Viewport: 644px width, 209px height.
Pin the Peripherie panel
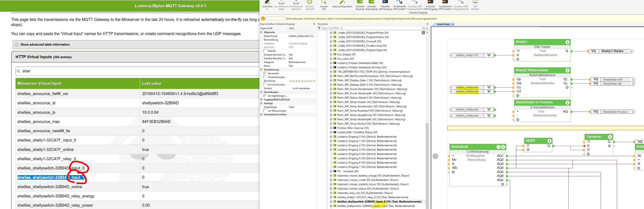point(427,24)
